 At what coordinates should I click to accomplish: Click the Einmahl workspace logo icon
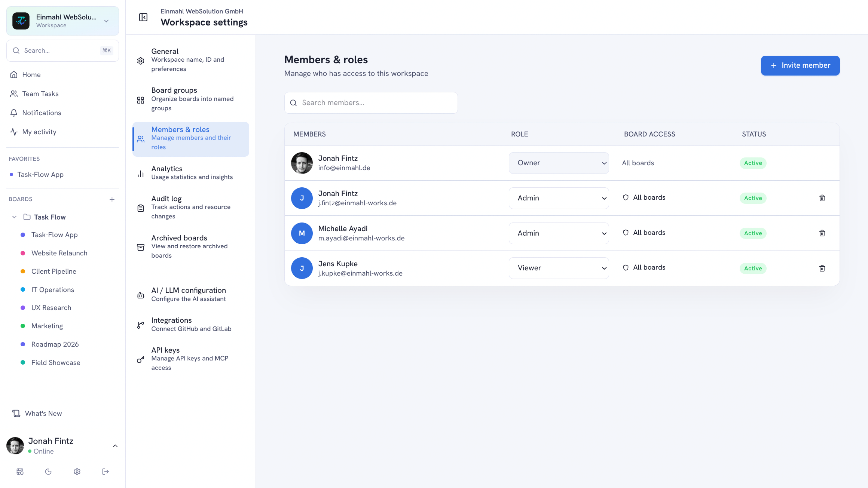tap(21, 21)
